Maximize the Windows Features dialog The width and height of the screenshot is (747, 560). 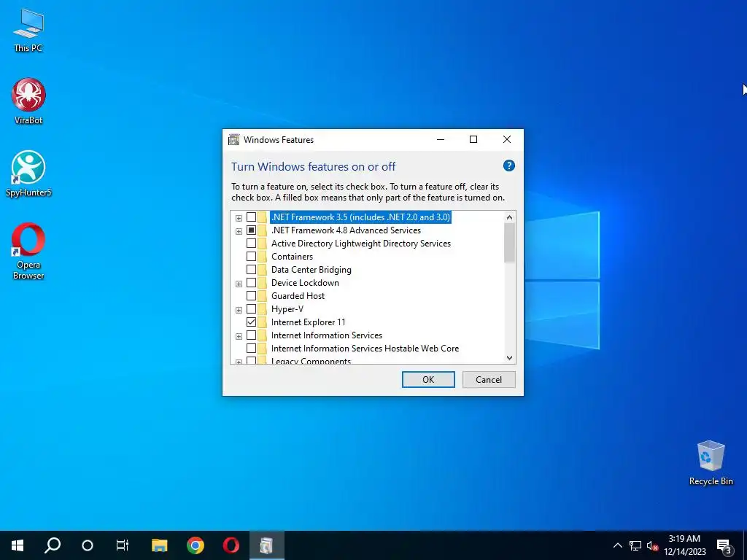tap(473, 139)
